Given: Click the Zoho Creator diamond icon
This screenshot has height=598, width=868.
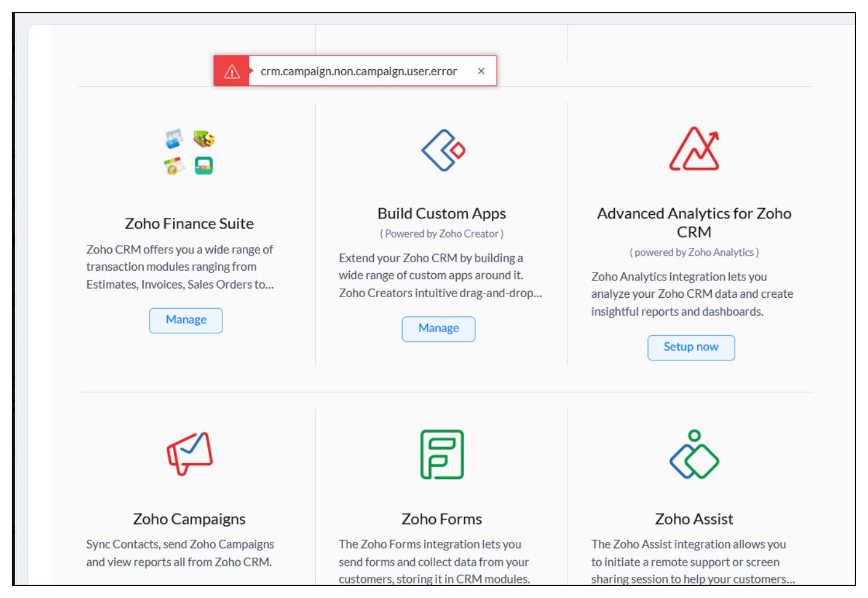Looking at the screenshot, I should pos(443,150).
